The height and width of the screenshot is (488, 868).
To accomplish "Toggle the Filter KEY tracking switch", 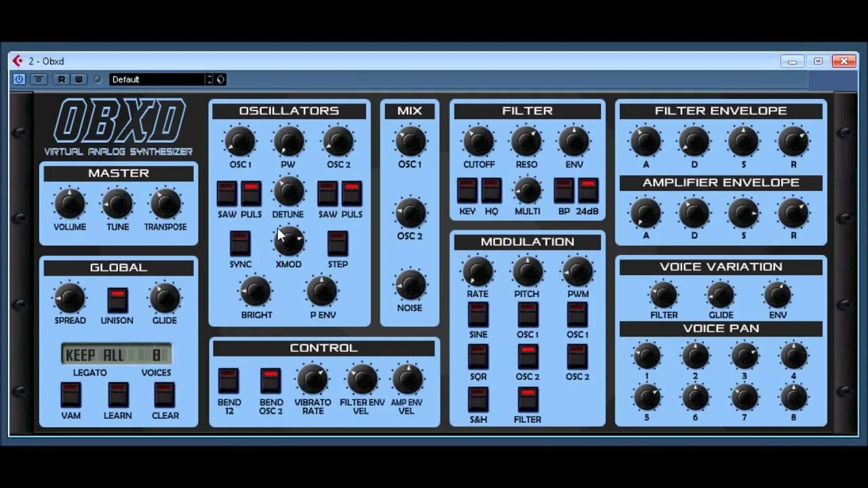I will (x=467, y=191).
